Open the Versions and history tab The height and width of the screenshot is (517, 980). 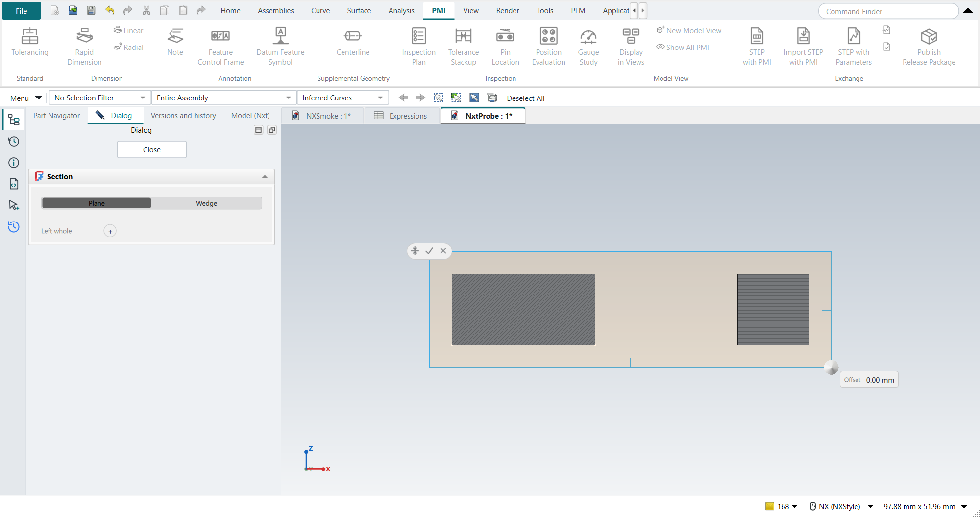[183, 116]
